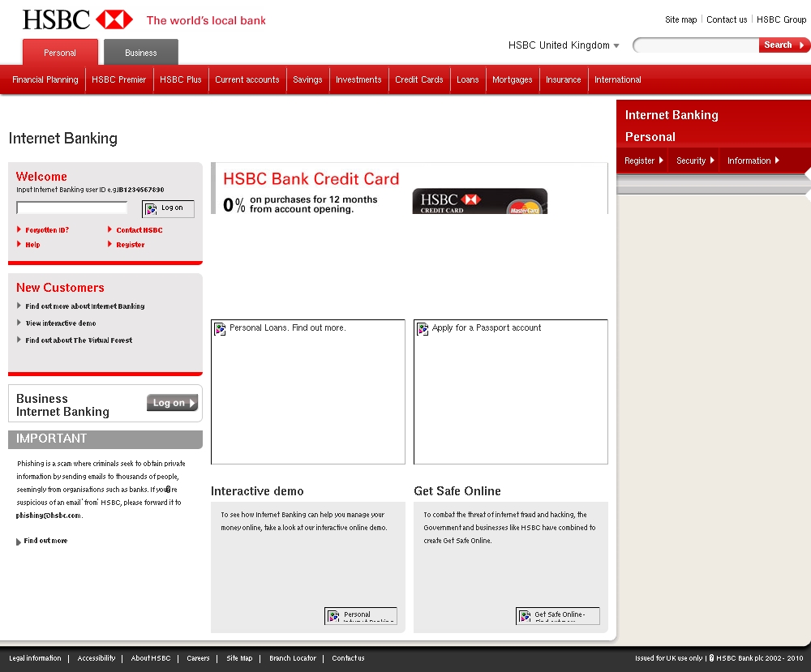The image size is (811, 672).
Task: Open the HSBC Group link
Action: (x=781, y=19)
